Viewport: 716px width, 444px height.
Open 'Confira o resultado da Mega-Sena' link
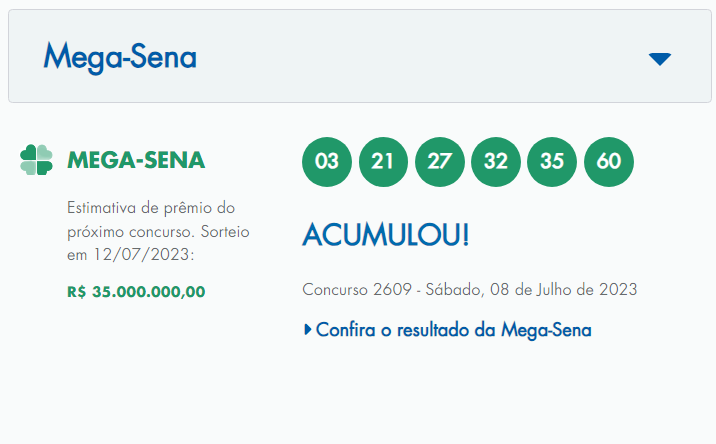point(454,329)
